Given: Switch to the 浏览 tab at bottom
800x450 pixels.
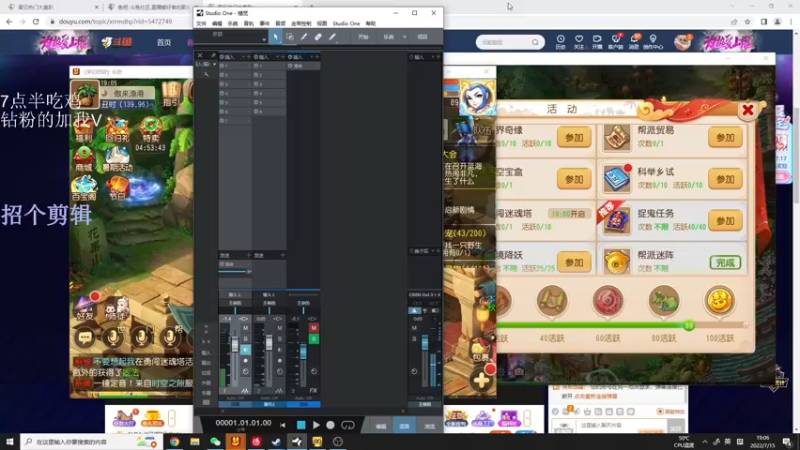Looking at the screenshot, I should (430, 426).
